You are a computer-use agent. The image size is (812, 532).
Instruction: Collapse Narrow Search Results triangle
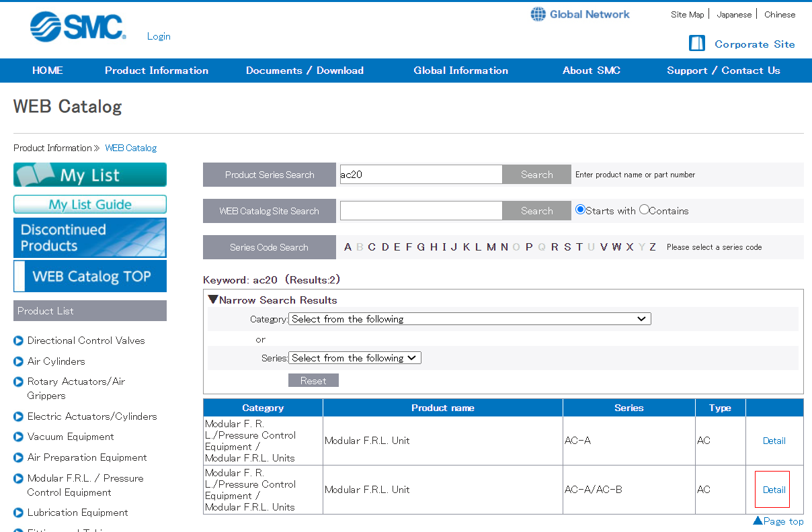[x=213, y=300]
